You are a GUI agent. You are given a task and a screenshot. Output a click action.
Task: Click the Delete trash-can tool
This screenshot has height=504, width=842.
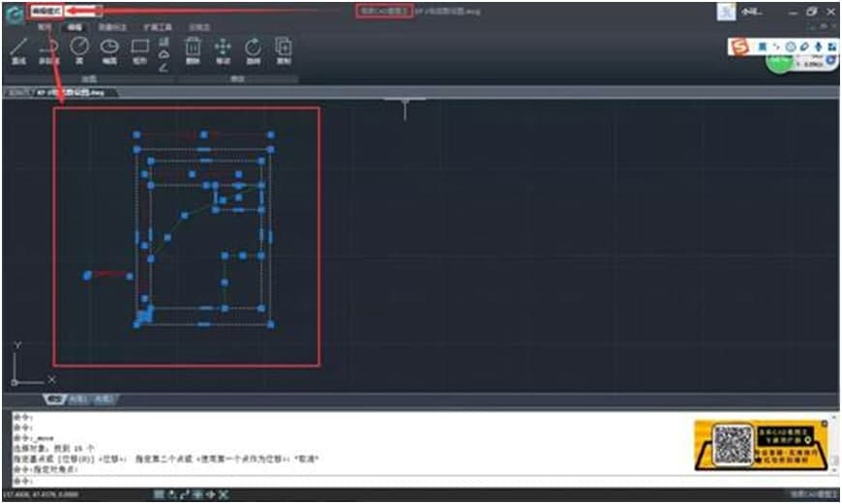tap(193, 51)
